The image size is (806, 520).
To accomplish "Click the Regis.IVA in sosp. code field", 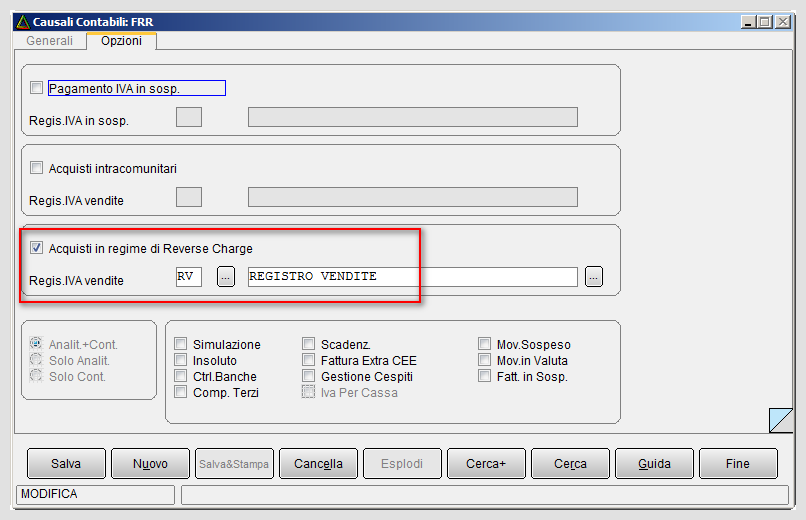I will [x=189, y=117].
